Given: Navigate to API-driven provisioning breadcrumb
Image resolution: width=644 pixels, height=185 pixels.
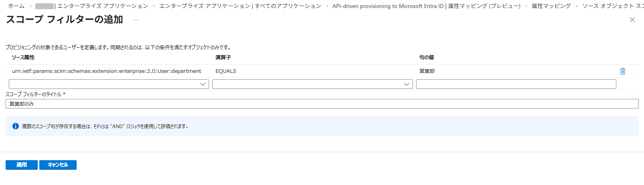Looking at the screenshot, I should coord(426,6).
